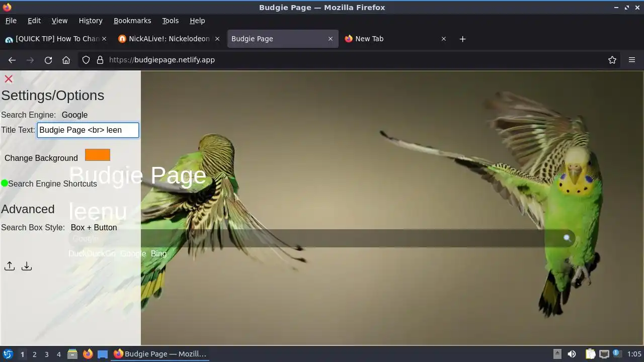Bookmark this page with the star icon
Viewport: 644px width, 362px height.
(612, 60)
